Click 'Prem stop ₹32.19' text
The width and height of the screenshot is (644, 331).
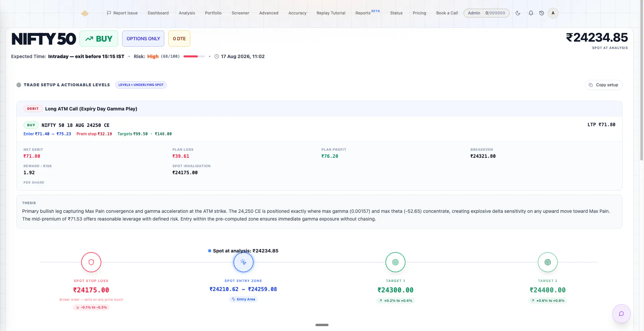(94, 134)
